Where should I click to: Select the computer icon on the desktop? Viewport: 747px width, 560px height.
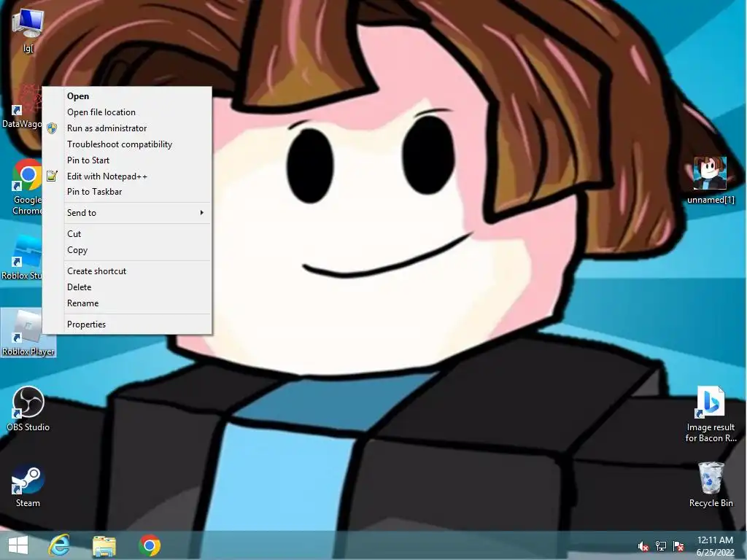pyautogui.click(x=28, y=28)
